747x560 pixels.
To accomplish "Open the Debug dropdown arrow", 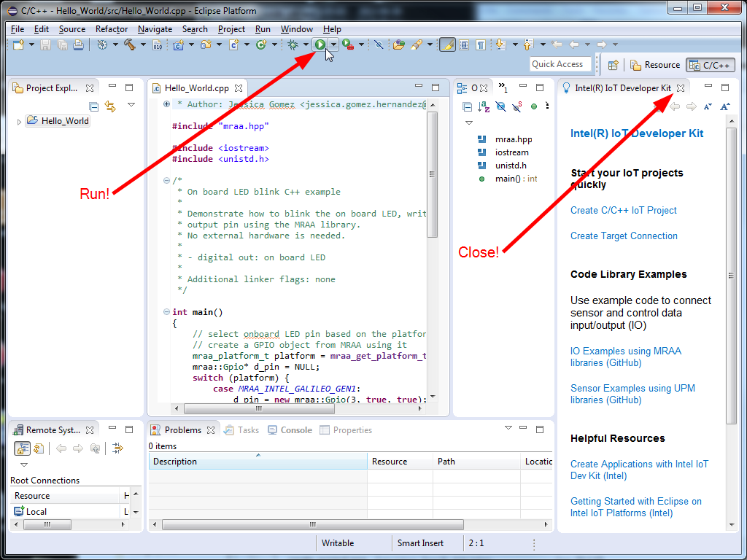I will click(306, 44).
